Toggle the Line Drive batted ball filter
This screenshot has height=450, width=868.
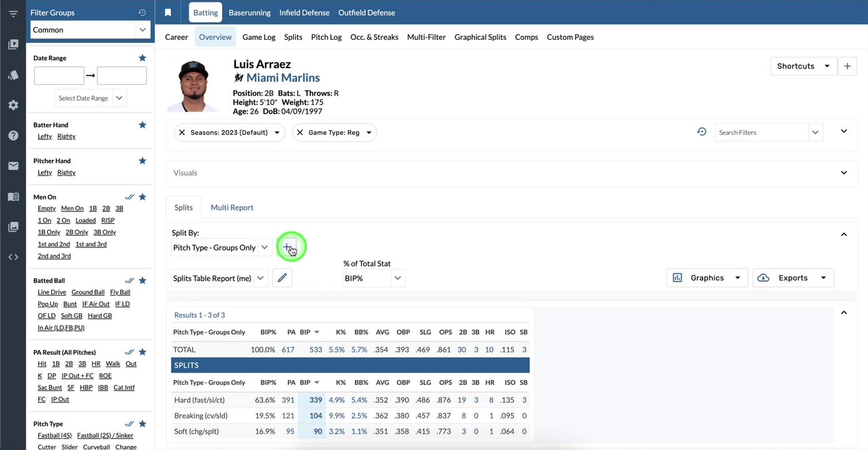pyautogui.click(x=52, y=292)
